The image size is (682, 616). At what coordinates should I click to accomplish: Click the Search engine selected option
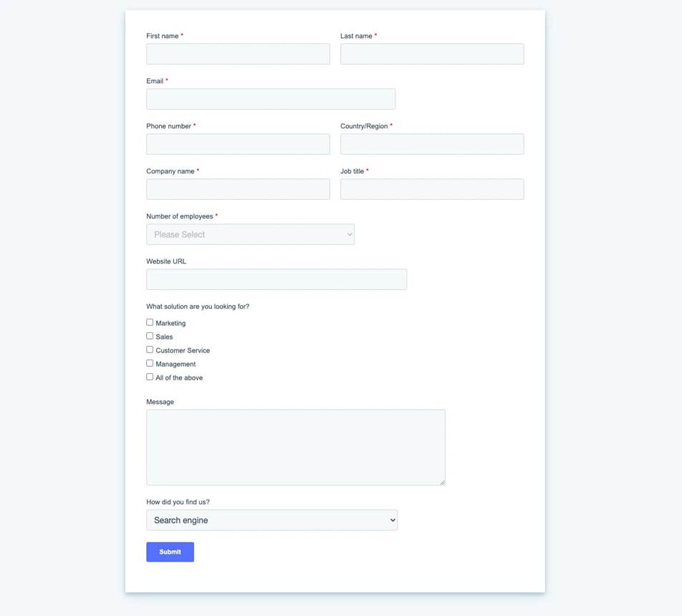tap(179, 520)
